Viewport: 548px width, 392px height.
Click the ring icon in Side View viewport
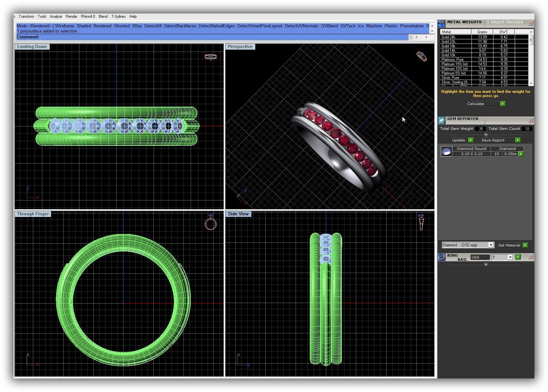pyautogui.click(x=421, y=222)
